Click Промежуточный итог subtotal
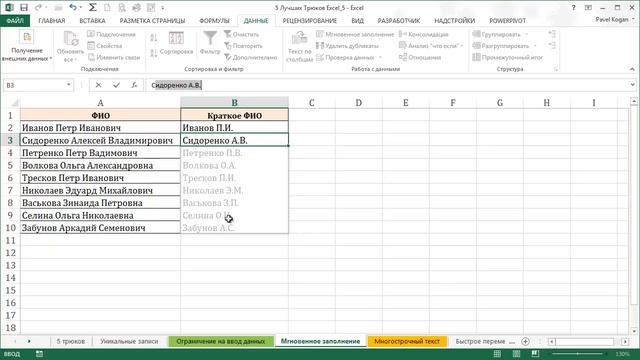The height and width of the screenshot is (360, 640). pyautogui.click(x=508, y=57)
